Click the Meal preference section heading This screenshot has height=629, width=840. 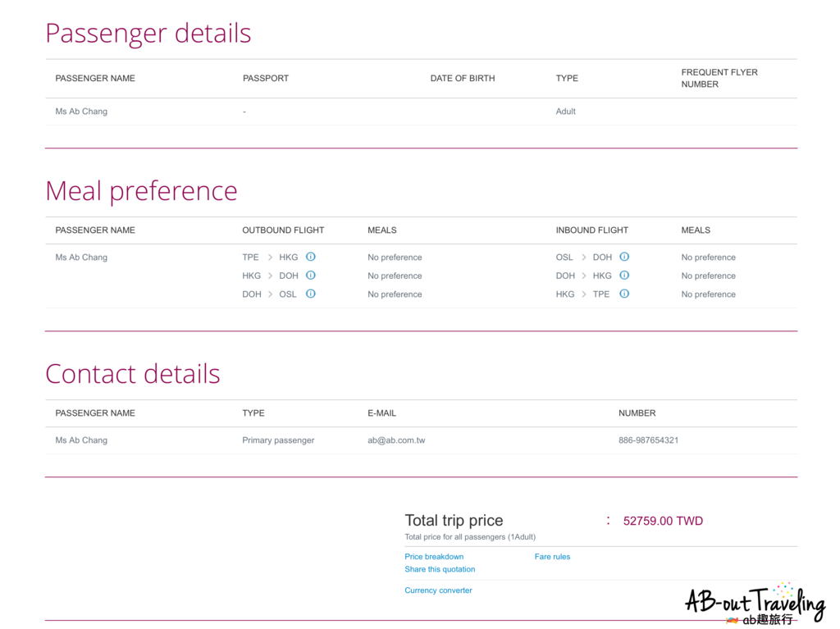click(141, 191)
